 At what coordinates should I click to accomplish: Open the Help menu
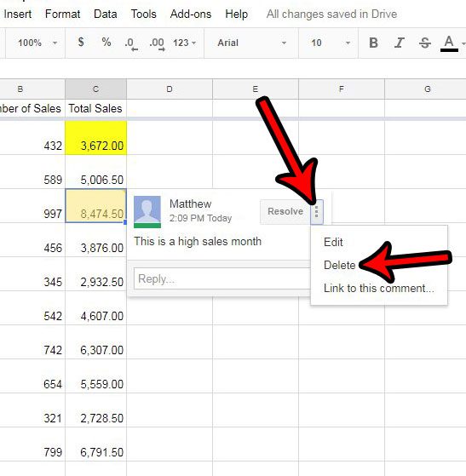(236, 14)
